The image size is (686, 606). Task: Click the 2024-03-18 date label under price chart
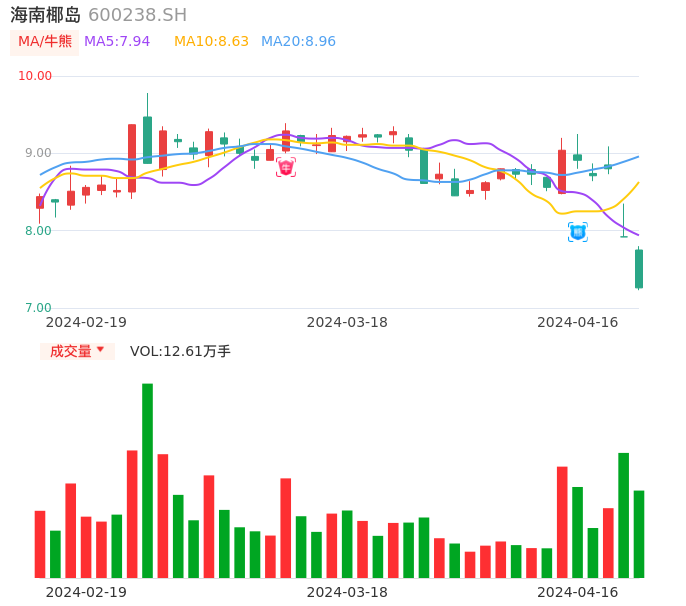tap(347, 322)
